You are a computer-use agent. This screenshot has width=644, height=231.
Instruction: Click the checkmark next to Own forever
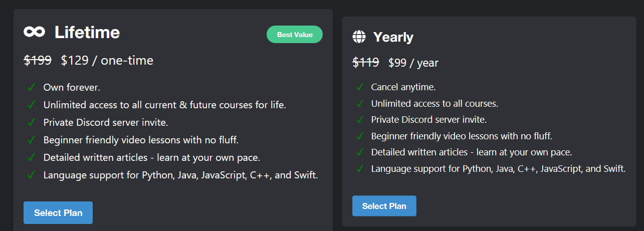31,87
